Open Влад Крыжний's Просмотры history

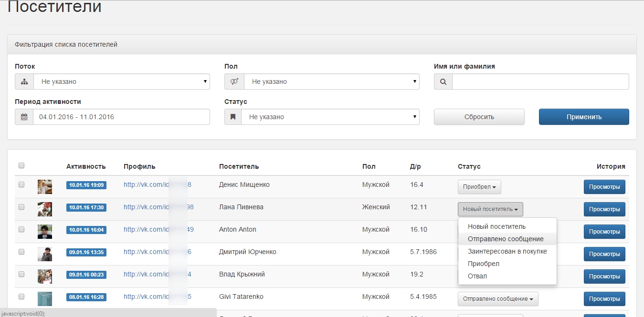(x=604, y=276)
